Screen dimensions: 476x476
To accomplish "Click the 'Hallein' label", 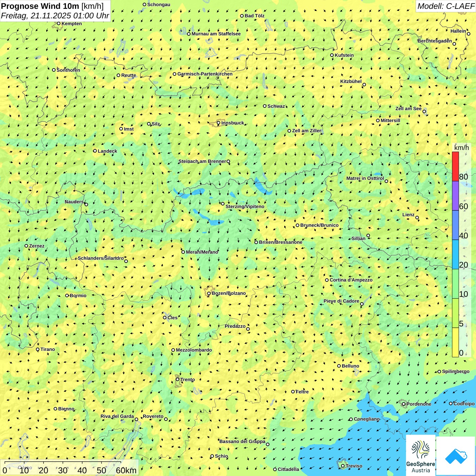I will pyautogui.click(x=458, y=31).
